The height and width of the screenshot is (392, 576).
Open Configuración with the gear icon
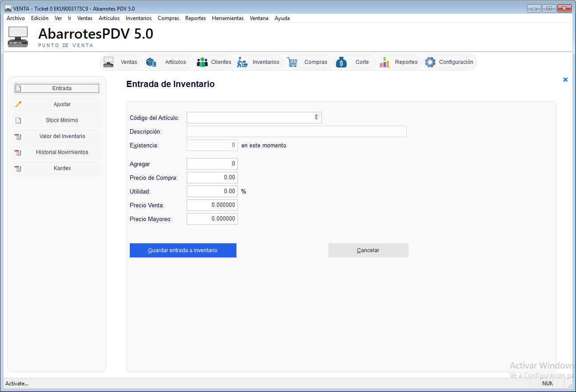pyautogui.click(x=449, y=62)
